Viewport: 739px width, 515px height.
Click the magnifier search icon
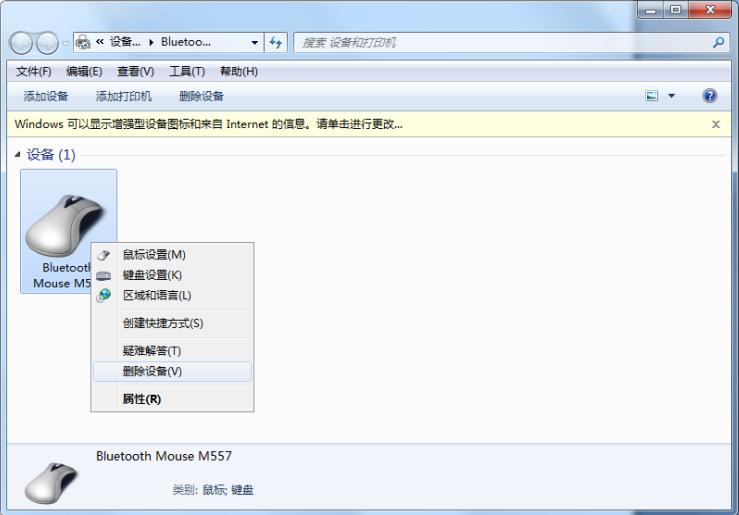point(719,42)
